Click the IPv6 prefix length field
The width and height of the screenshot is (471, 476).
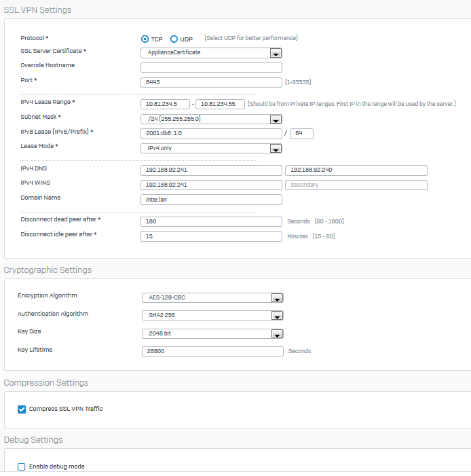pos(301,134)
